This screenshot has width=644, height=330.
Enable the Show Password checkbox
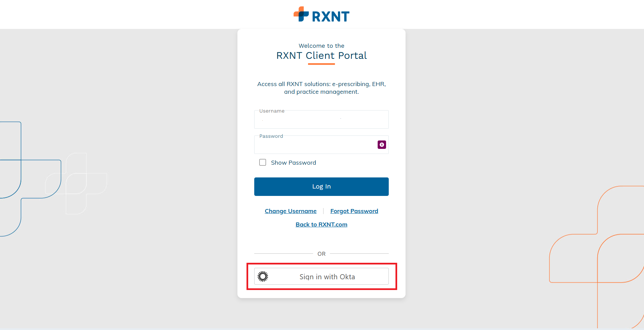pos(263,162)
